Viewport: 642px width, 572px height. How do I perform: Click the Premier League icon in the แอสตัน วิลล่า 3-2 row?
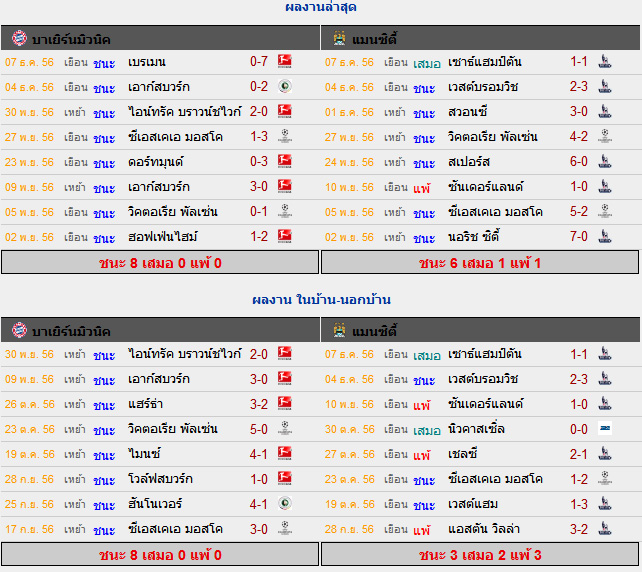point(605,528)
